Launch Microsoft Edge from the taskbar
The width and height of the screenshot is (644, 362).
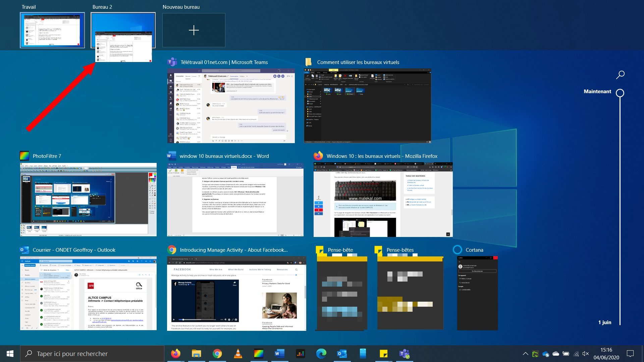(x=321, y=354)
